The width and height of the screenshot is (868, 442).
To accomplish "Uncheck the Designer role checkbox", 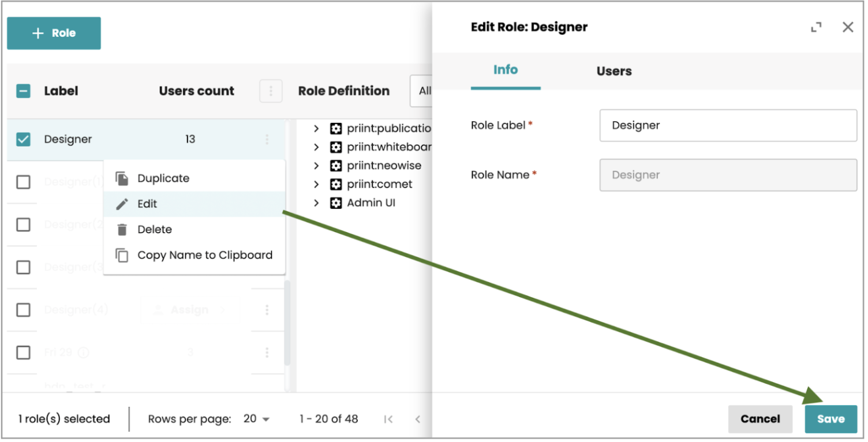I will click(23, 139).
